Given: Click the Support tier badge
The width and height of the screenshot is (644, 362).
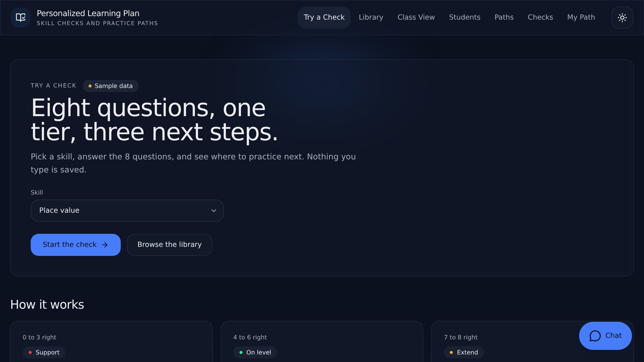Looking at the screenshot, I should (44, 352).
